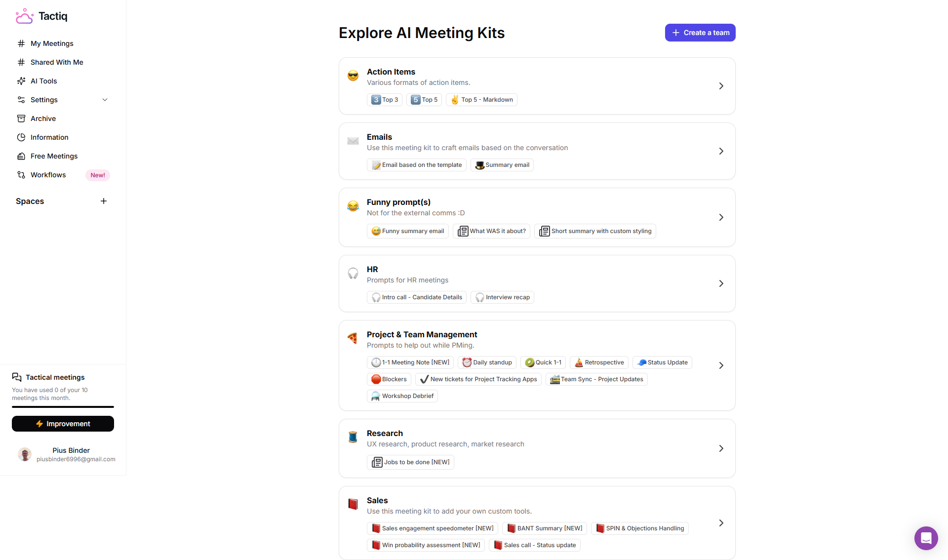Go to Shared With Me

pos(57,62)
